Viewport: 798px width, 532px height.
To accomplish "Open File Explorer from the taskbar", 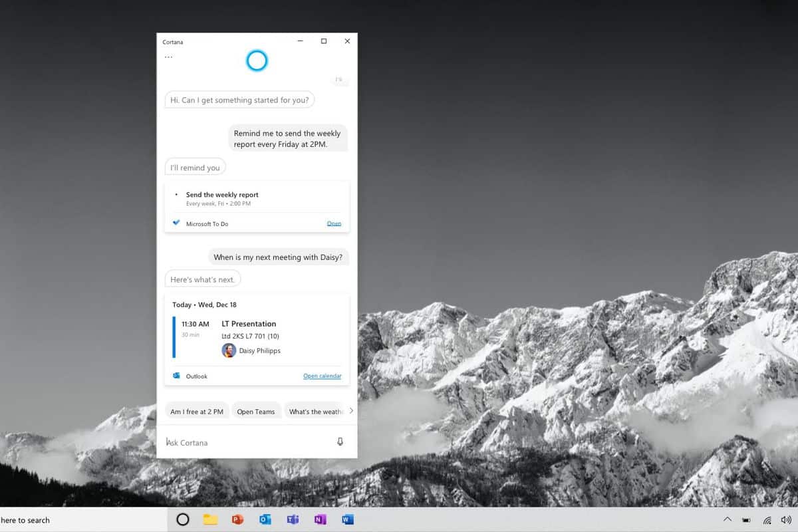I will [210, 519].
